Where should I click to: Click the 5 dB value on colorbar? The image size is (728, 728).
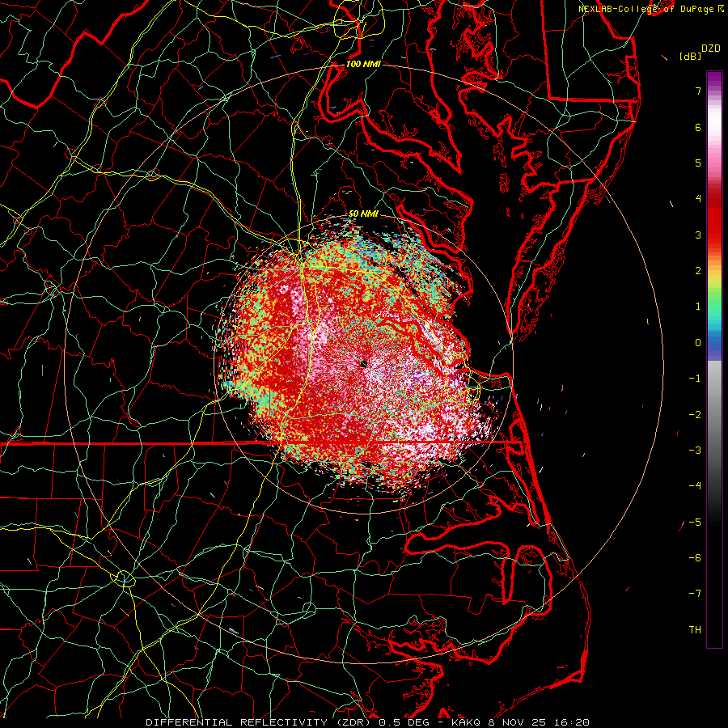(x=698, y=163)
